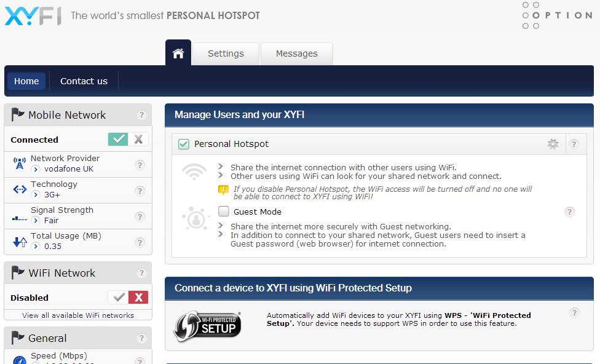Viewport: 600px width, 364px height.
Task: Disable WiFi network with red X
Action: pyautogui.click(x=138, y=298)
